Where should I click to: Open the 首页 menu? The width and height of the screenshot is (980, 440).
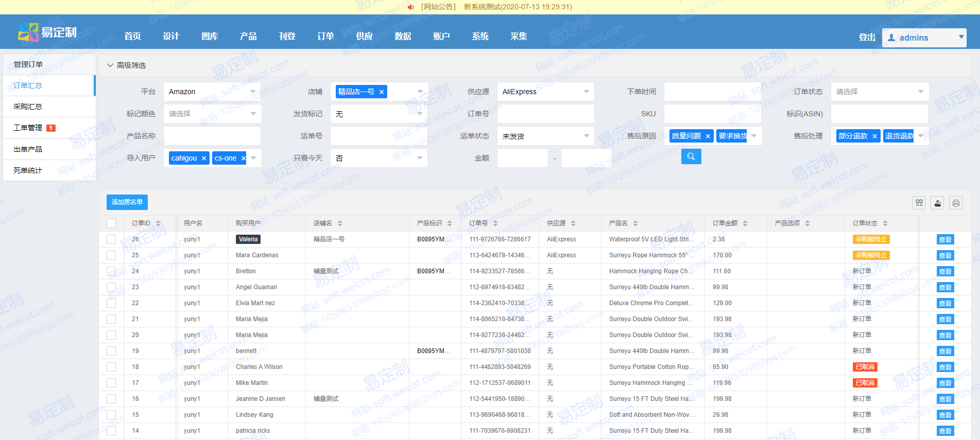click(132, 36)
